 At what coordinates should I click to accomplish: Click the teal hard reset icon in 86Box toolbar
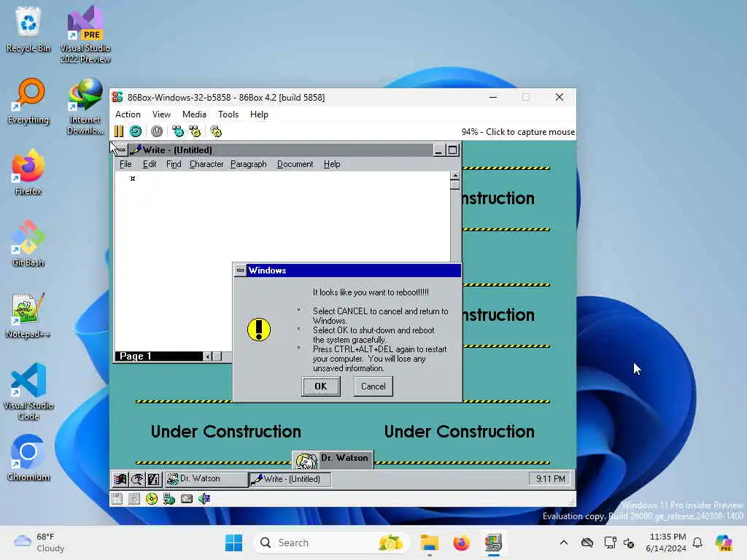click(136, 131)
